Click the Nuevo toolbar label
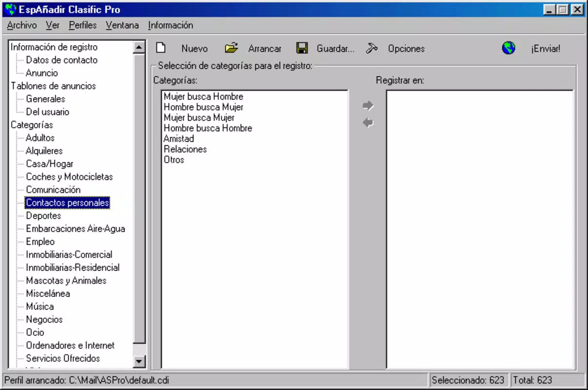This screenshot has height=390, width=588. [x=194, y=49]
